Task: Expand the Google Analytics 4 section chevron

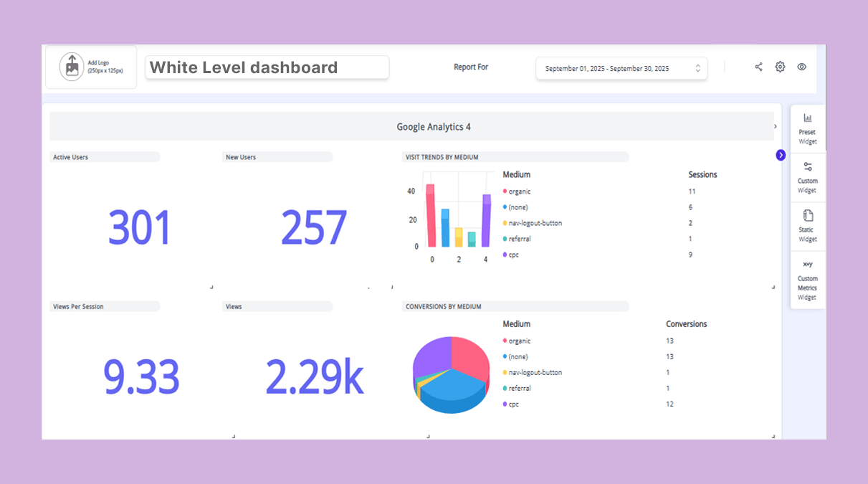Action: tap(775, 126)
